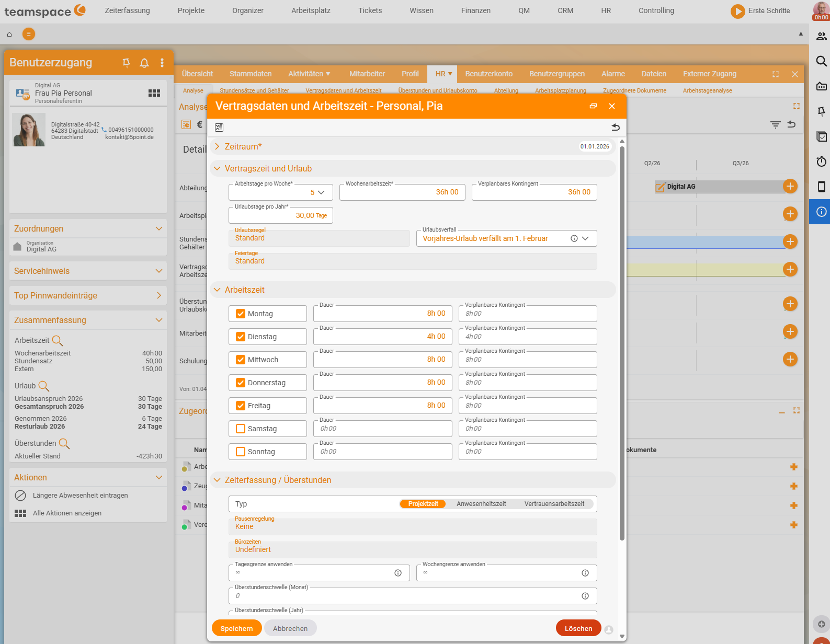The image size is (830, 644).
Task: Uncheck the Montag checkbox
Action: pos(241,314)
